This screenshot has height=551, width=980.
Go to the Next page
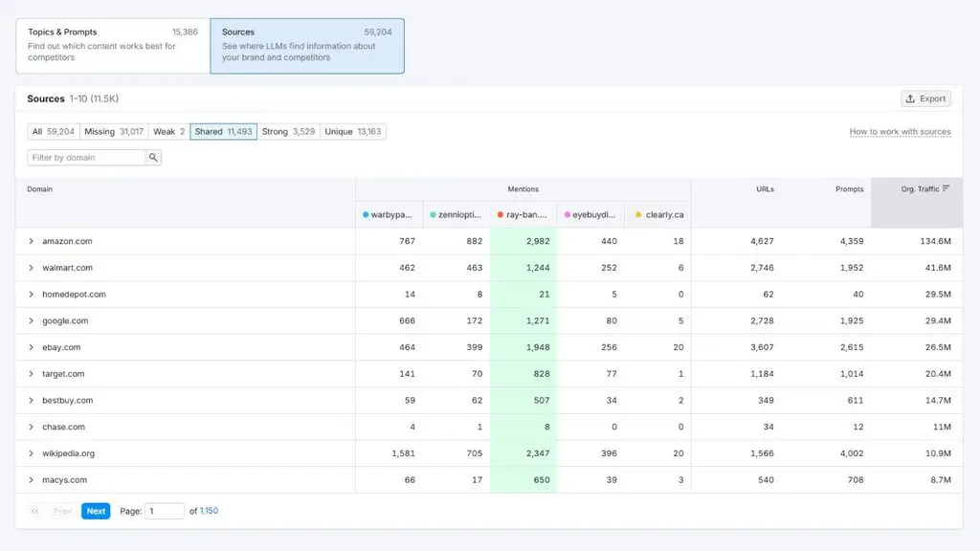[x=96, y=511]
